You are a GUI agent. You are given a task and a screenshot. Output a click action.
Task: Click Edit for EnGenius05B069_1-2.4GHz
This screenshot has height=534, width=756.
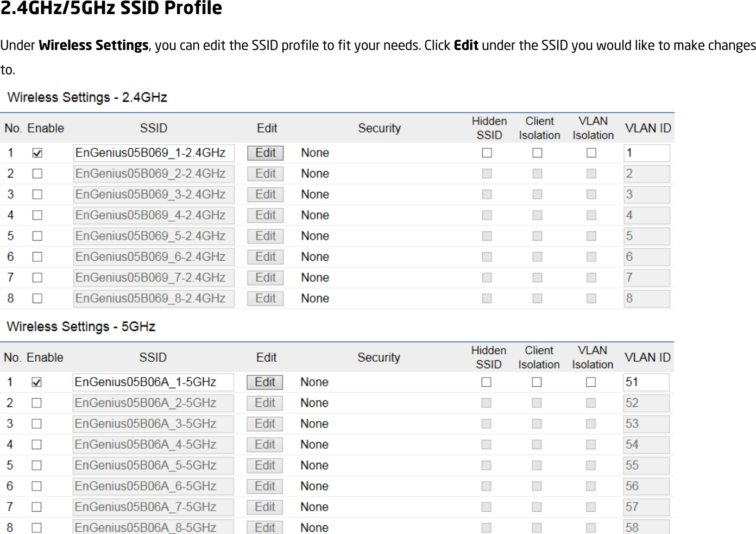(x=266, y=153)
